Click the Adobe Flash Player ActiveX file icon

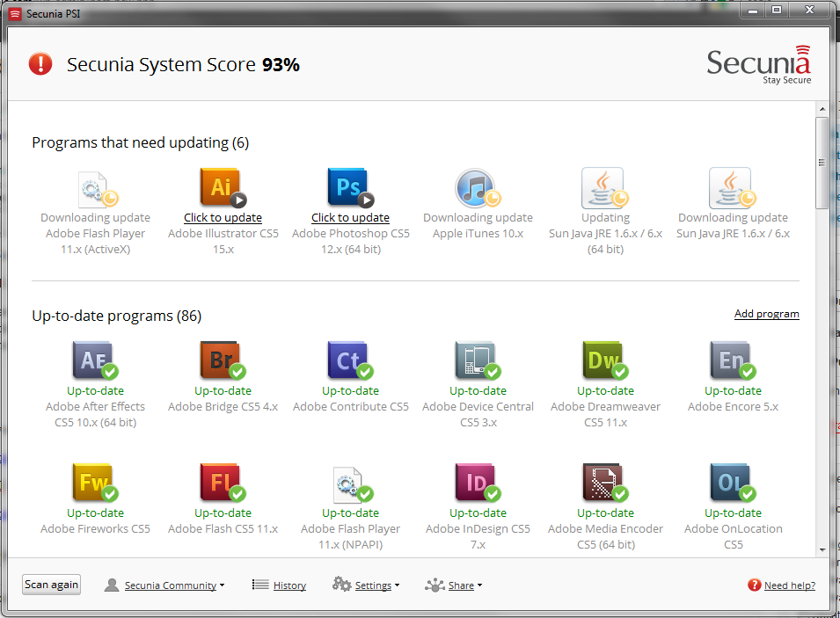pyautogui.click(x=98, y=189)
